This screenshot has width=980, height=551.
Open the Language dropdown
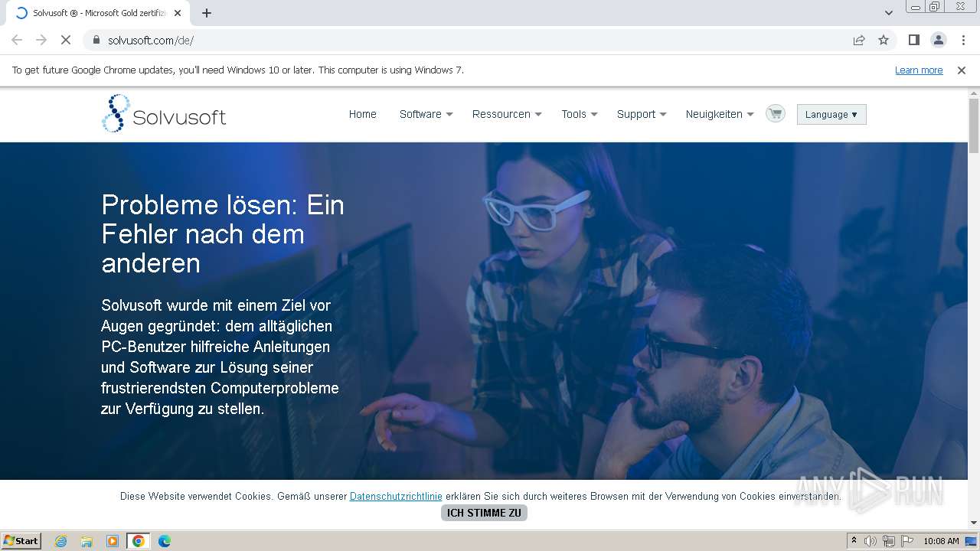pyautogui.click(x=831, y=114)
